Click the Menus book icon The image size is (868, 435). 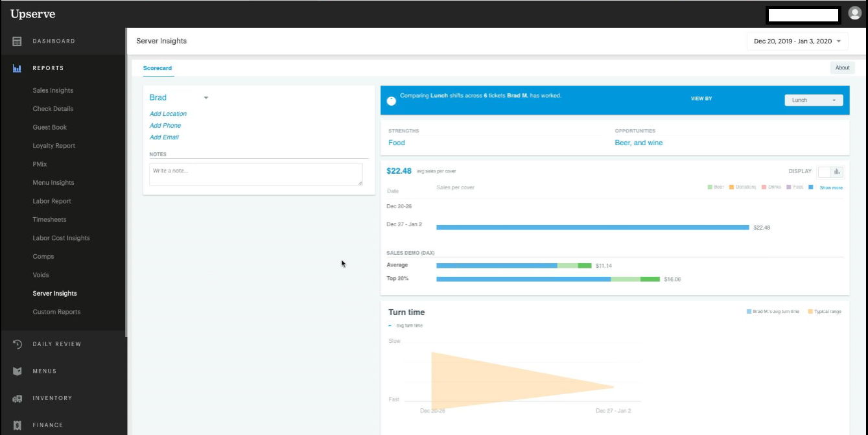18,371
